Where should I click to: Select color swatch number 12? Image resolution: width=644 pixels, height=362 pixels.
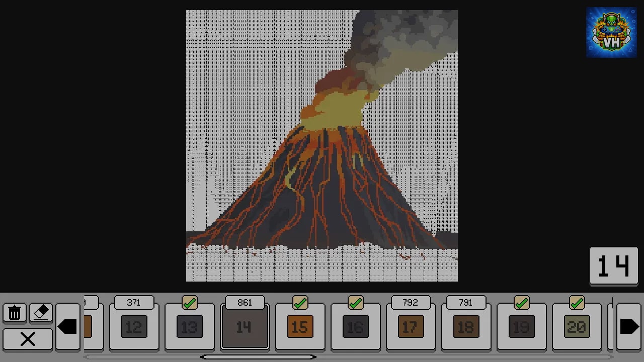[134, 327]
